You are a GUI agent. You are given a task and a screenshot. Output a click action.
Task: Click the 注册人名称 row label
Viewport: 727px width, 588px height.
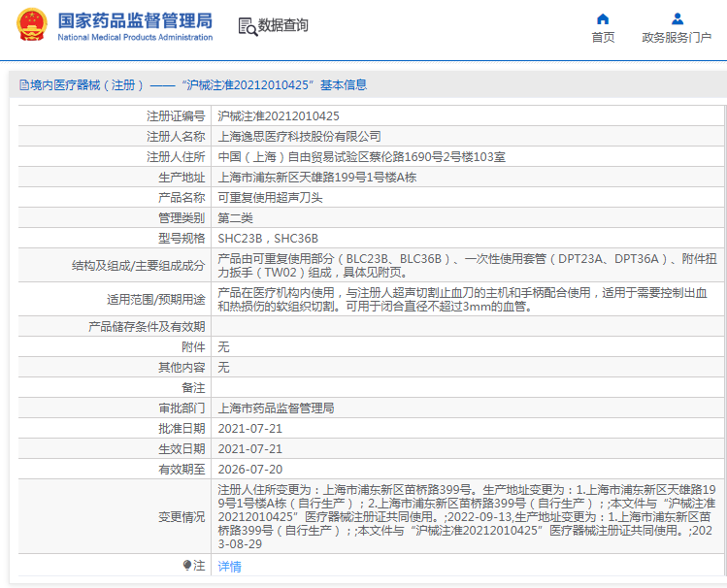(x=176, y=136)
